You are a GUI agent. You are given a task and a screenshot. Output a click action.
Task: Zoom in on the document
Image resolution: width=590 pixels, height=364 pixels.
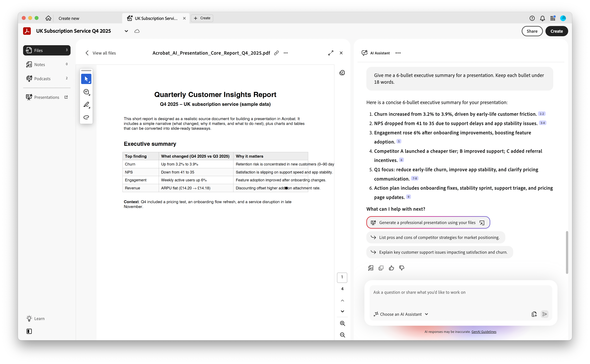point(342,323)
